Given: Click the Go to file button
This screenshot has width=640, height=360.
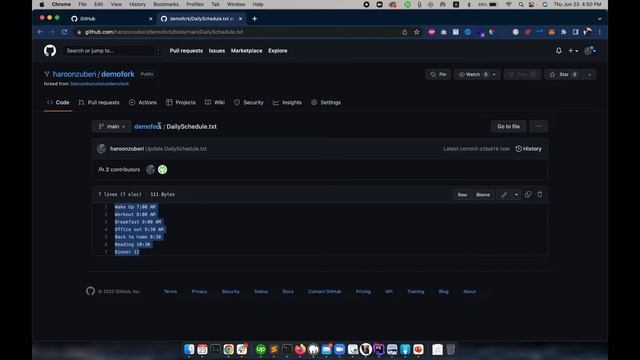Looking at the screenshot, I should tap(508, 127).
